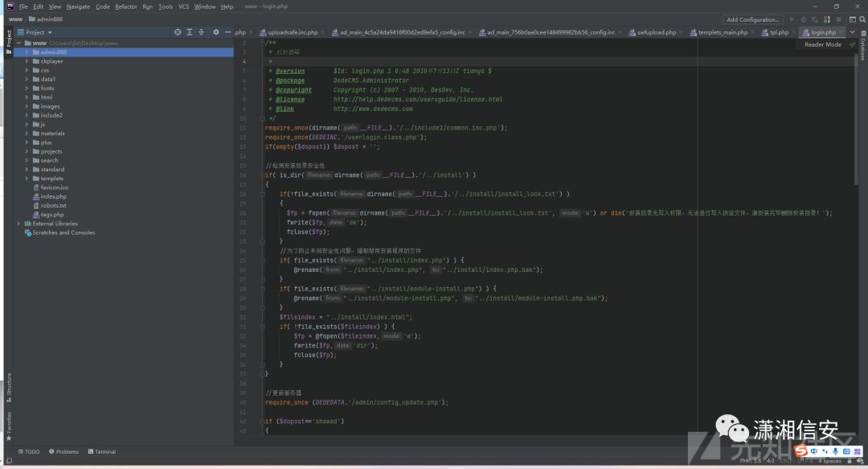This screenshot has height=469, width=868.
Task: Open the Project view dropdown
Action: click(x=35, y=32)
